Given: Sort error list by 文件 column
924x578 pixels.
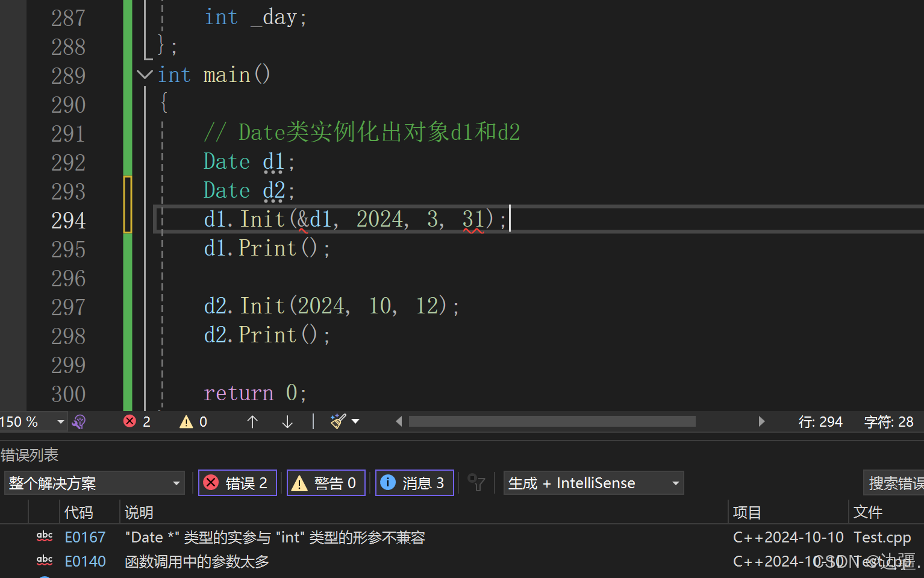Looking at the screenshot, I should (868, 512).
